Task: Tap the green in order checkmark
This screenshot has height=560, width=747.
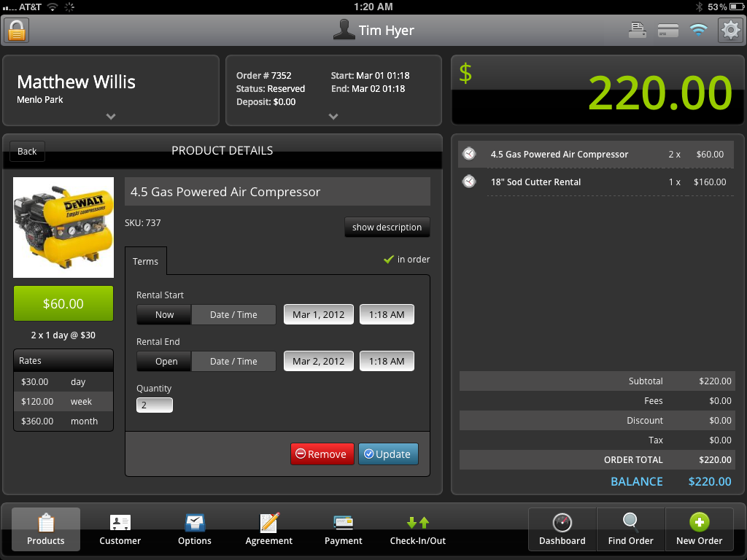Action: pos(389,259)
